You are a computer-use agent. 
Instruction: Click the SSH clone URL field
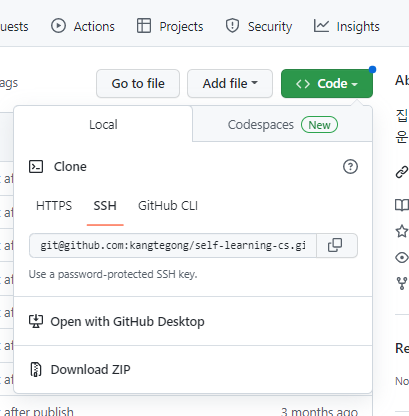[x=173, y=245]
